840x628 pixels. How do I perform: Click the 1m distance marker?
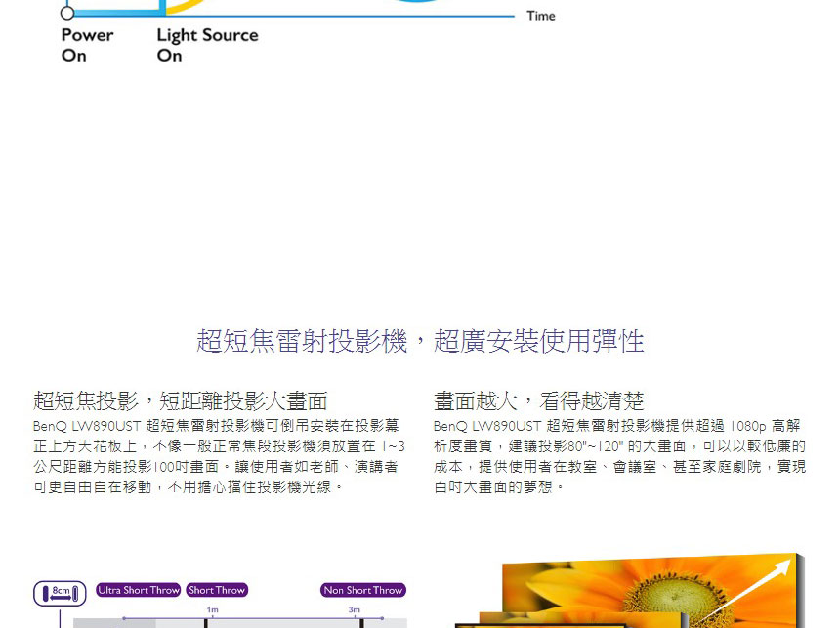tap(213, 609)
